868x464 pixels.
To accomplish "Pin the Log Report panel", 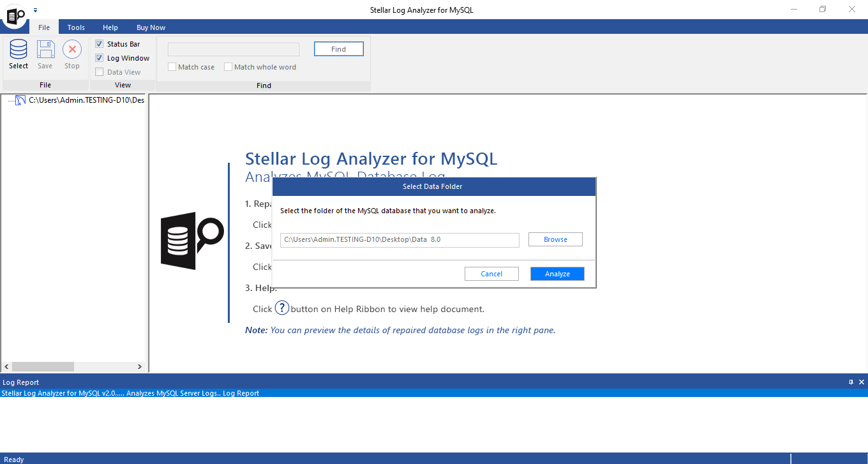I will pos(851,382).
